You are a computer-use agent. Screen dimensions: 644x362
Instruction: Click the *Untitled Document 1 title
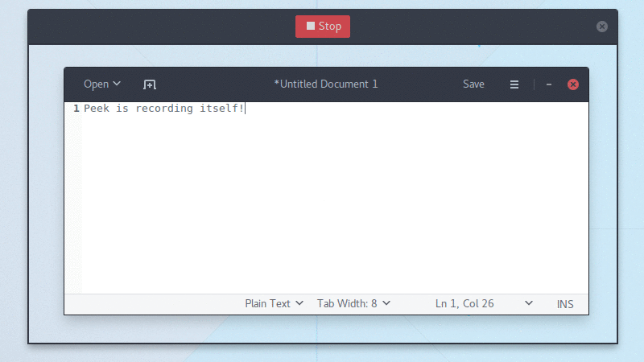(x=326, y=84)
